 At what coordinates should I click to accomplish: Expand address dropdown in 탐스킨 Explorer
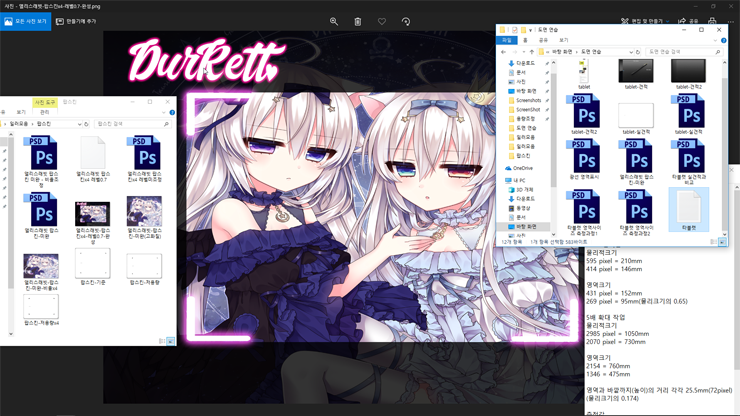pos(79,124)
